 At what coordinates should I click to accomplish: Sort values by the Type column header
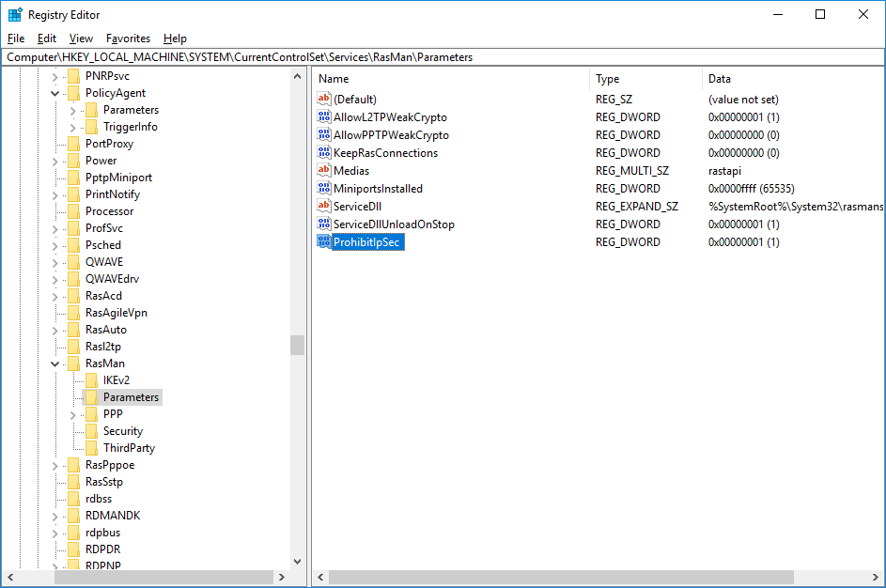646,79
